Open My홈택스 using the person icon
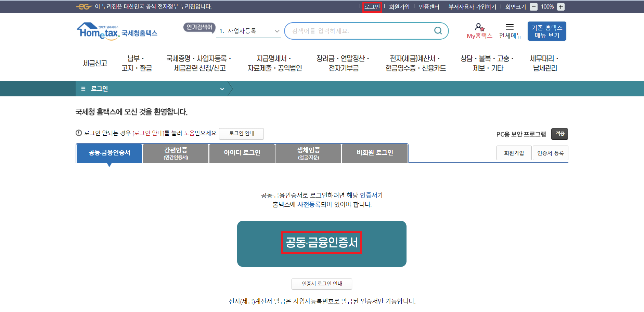The image size is (644, 312). coord(479,27)
